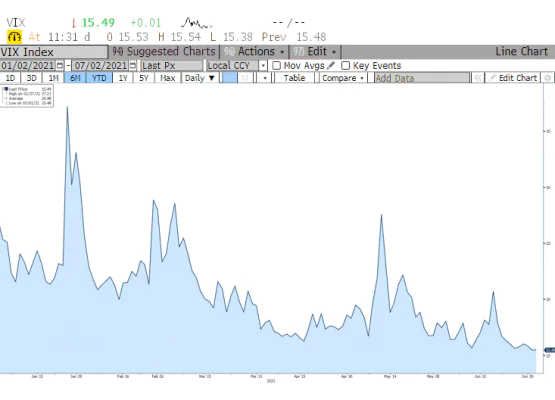Screen dimensions: 555x400
Task: Enable the Mov Avgs checkbox
Action: [x=276, y=65]
